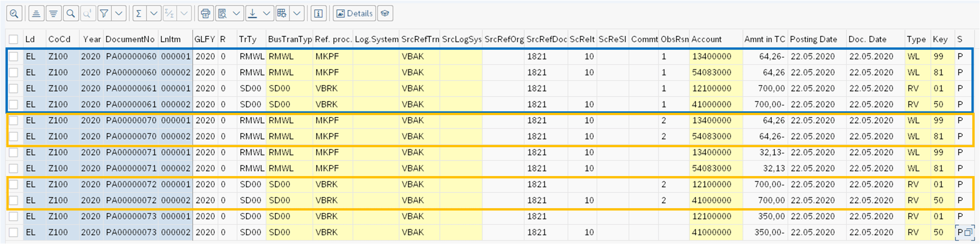Check the first PA00000060 row checkbox

click(13, 56)
